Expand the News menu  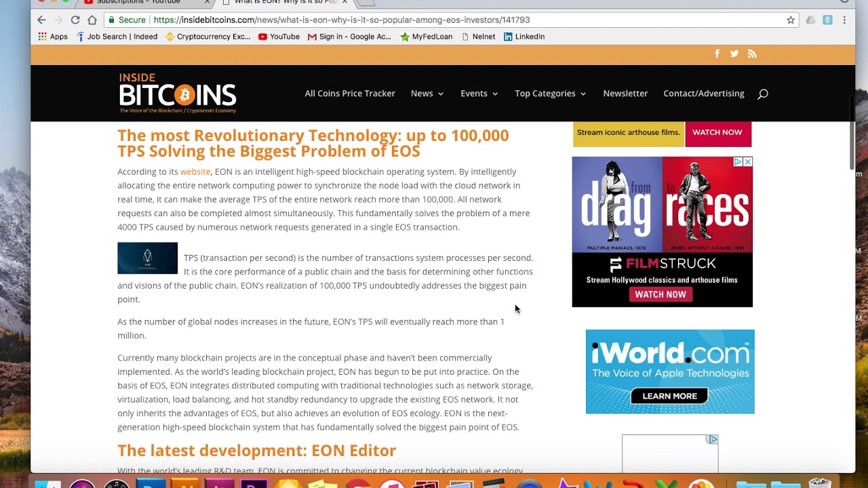[427, 94]
